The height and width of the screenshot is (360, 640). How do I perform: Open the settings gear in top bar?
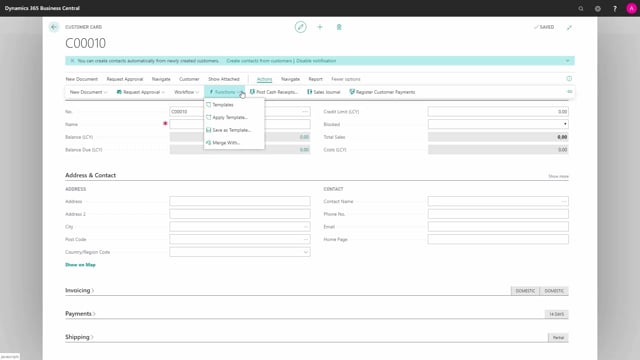(598, 8)
